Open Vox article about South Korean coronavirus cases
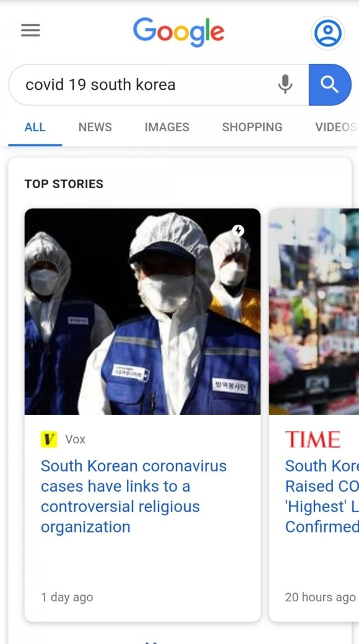Screen dimensions: 359x644 134,496
